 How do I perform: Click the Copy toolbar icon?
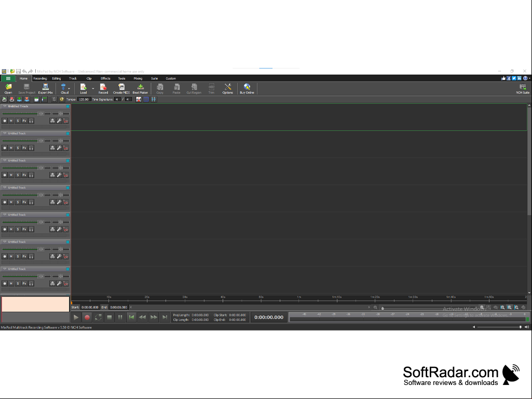pos(160,89)
